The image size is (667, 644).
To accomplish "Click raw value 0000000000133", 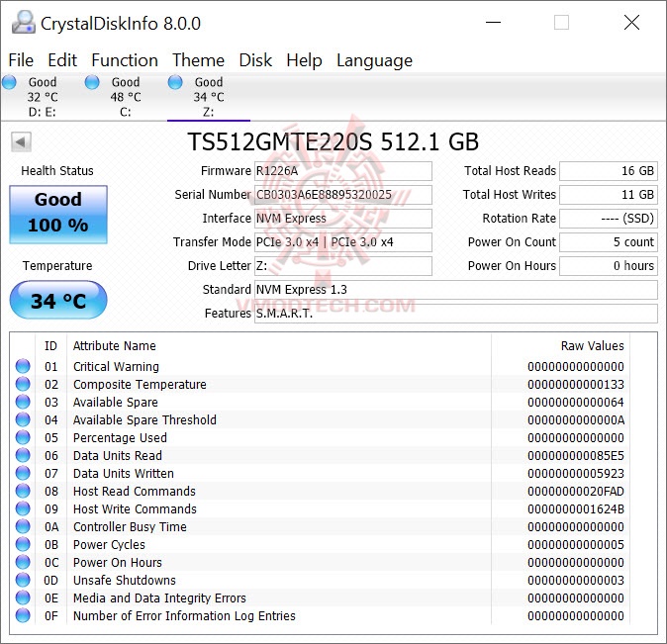I will point(576,385).
